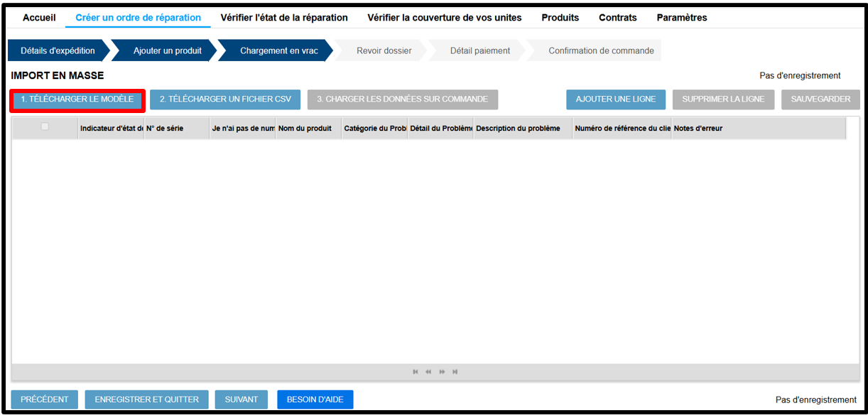This screenshot has height=418, width=868.
Task: Click Supprimer la ligne button
Action: click(723, 100)
